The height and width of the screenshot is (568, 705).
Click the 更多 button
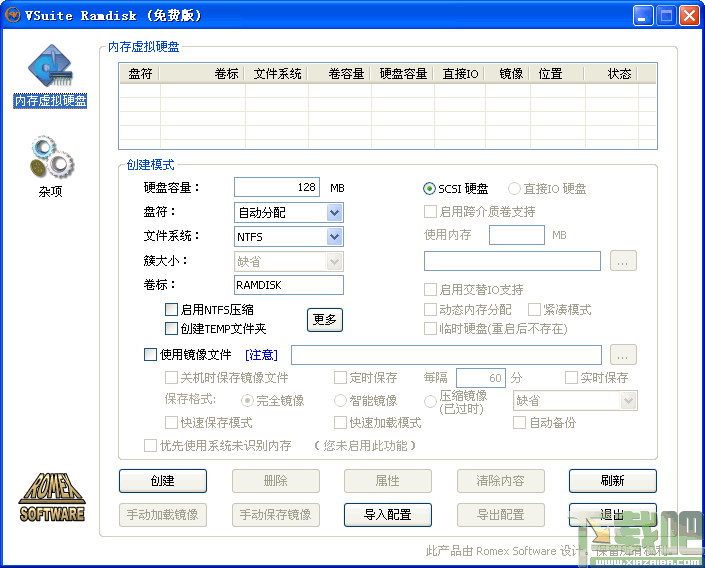coord(325,320)
